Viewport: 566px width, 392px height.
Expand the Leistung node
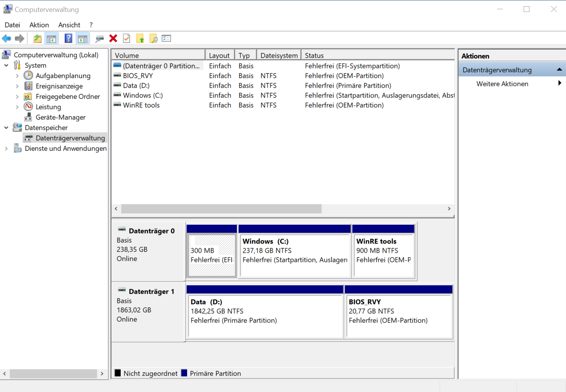tap(17, 107)
